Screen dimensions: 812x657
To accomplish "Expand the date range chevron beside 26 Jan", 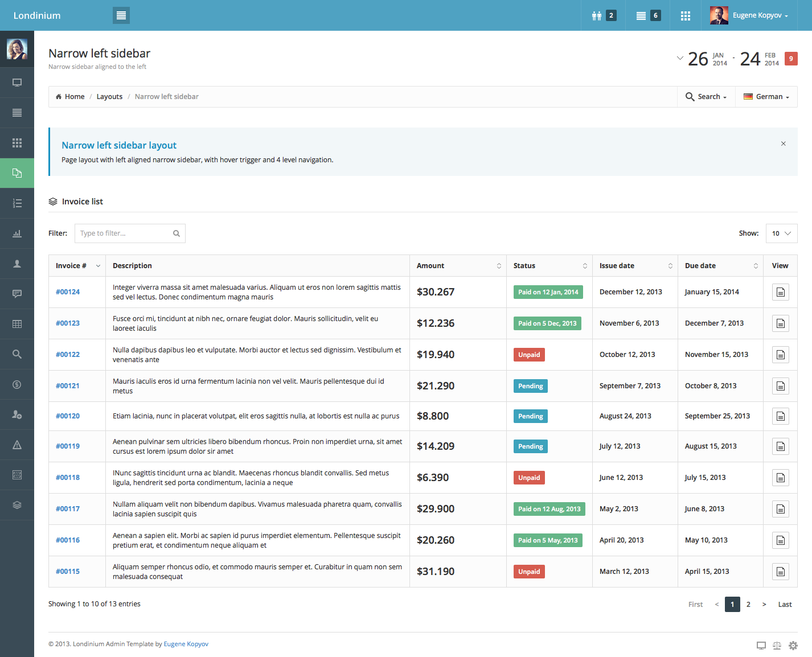I will 680,58.
